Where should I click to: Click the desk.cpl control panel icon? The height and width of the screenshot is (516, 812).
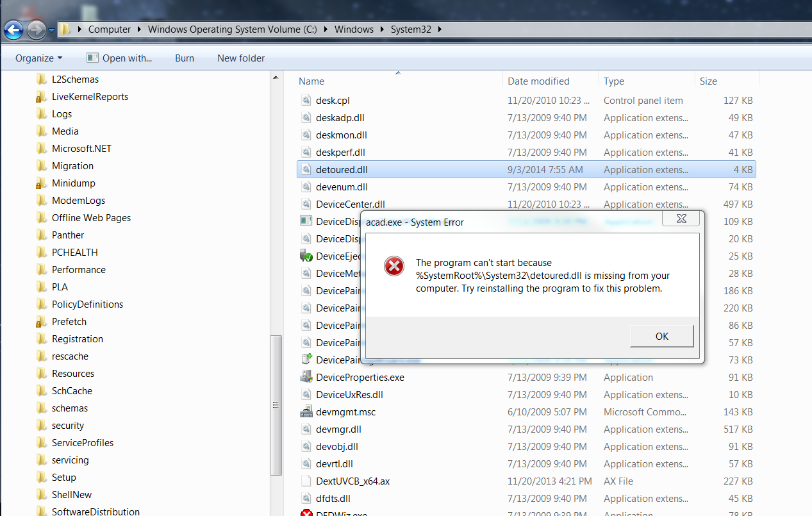click(x=306, y=100)
